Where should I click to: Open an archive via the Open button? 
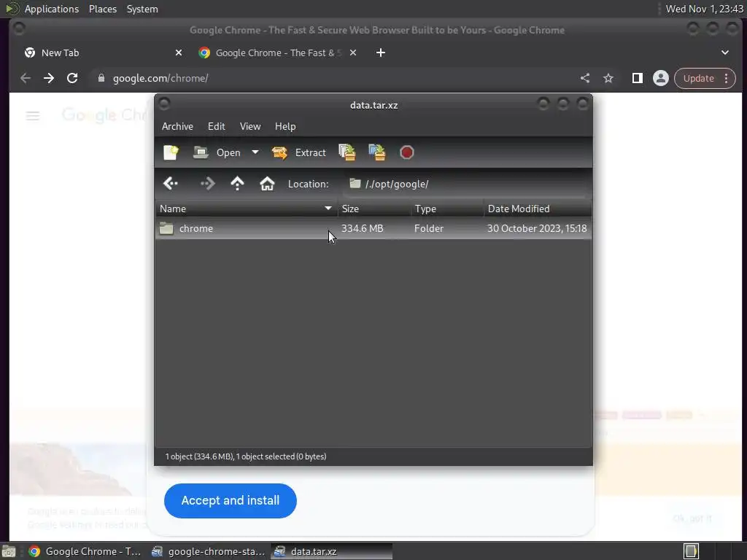tap(217, 152)
